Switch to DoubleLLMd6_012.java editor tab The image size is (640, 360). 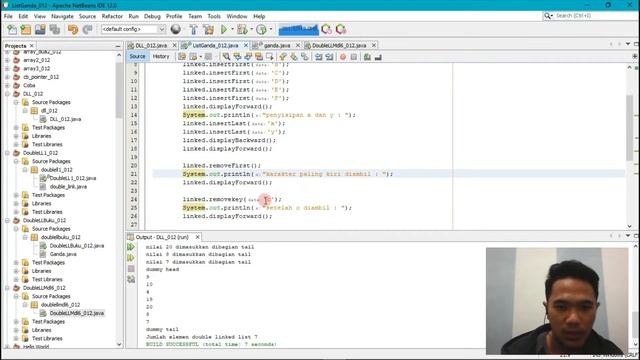339,45
